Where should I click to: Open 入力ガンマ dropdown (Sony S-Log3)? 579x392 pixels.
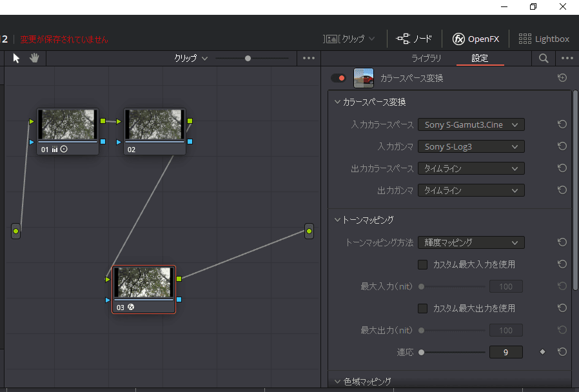(x=471, y=146)
